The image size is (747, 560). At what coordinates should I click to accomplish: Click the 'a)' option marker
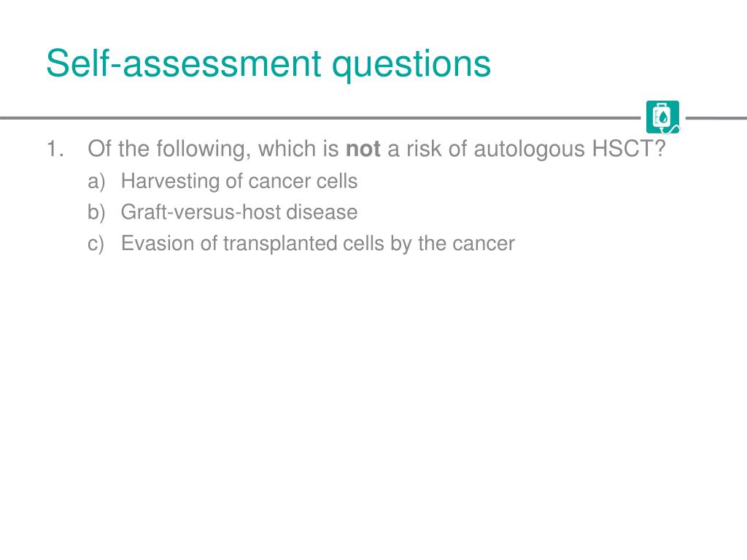[96, 182]
